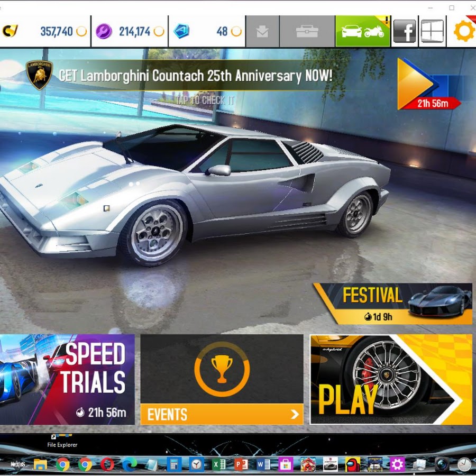The height and width of the screenshot is (476, 476).
Task: Open the File Explorer desktop shortcut
Action: coord(62,441)
